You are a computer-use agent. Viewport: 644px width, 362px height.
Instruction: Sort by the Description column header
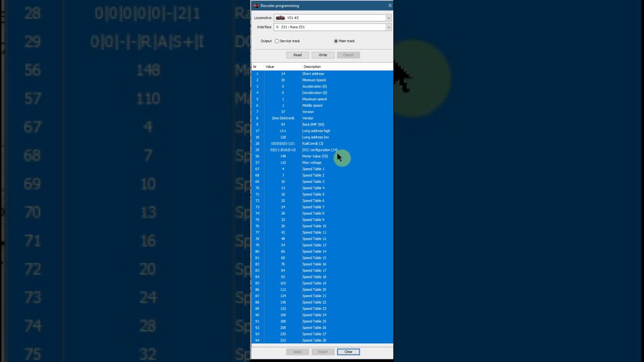[x=347, y=67]
